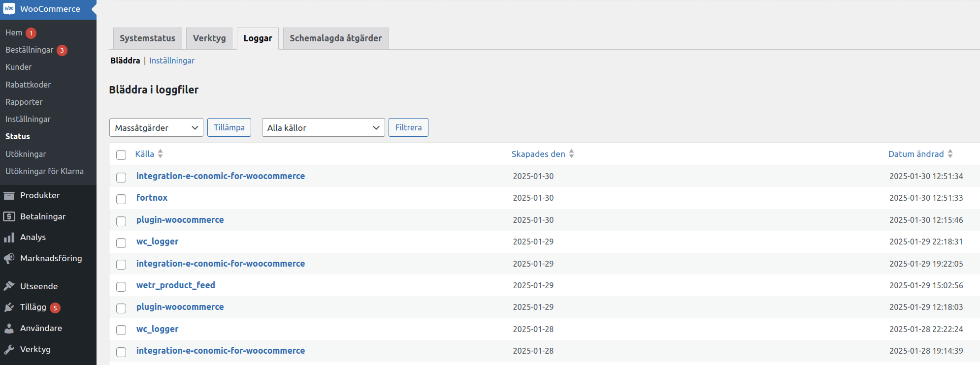
Task: Open the Schemalagda åtgärder tab
Action: (x=335, y=38)
